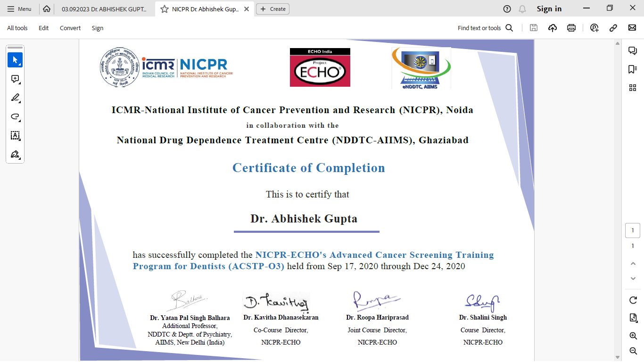Click Dr. Kavitha Dhanasekaran's name
Screen dimensions: 644x362
pos(281,318)
